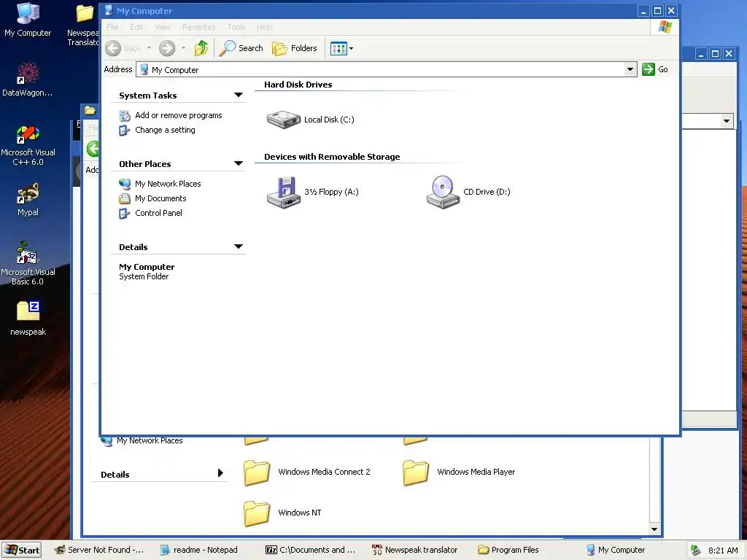Select the CD Drive (D:) icon

443,192
